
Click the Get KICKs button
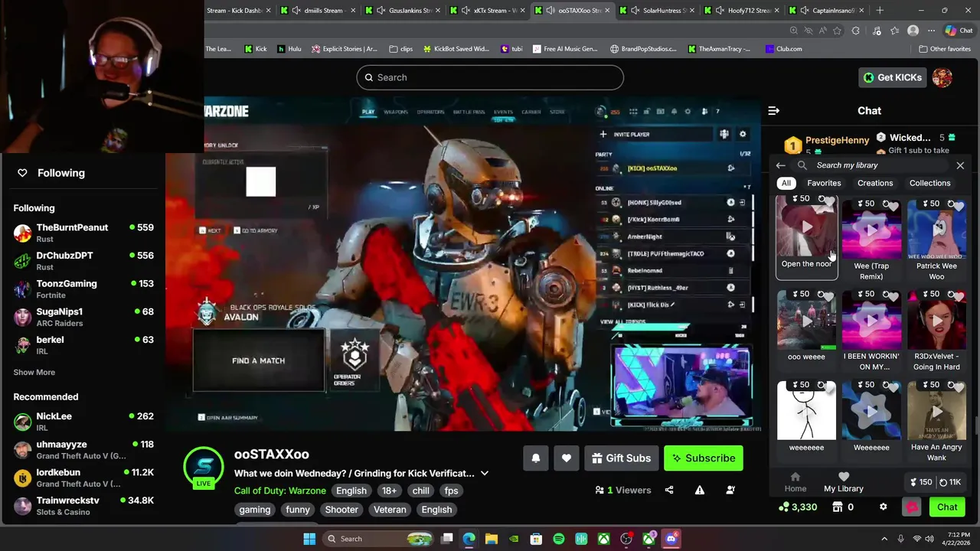pos(891,77)
